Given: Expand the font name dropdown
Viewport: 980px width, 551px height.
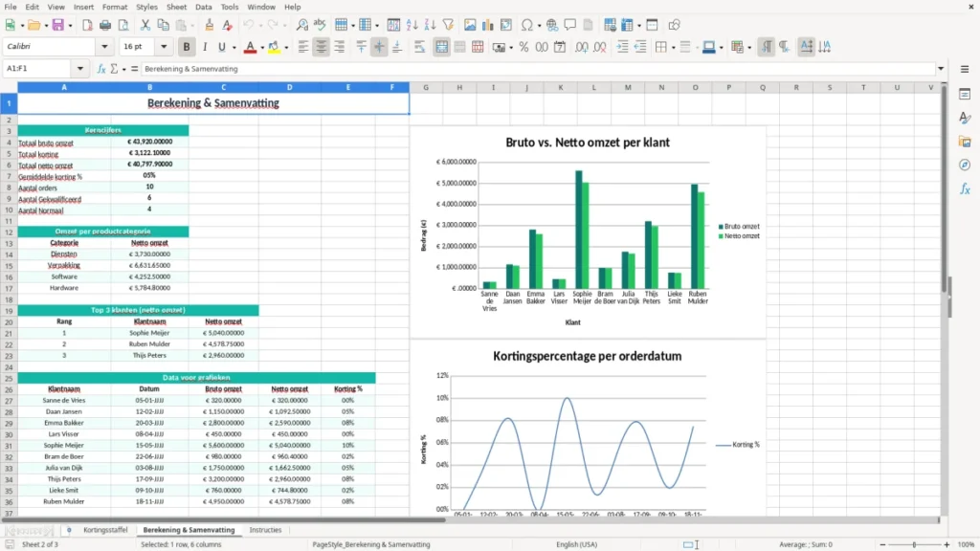Looking at the screenshot, I should (104, 46).
